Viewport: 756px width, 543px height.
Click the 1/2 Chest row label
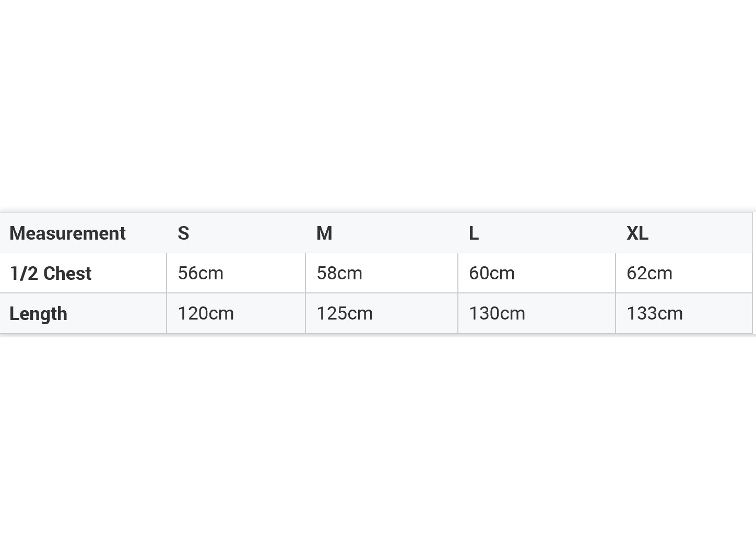(x=51, y=274)
